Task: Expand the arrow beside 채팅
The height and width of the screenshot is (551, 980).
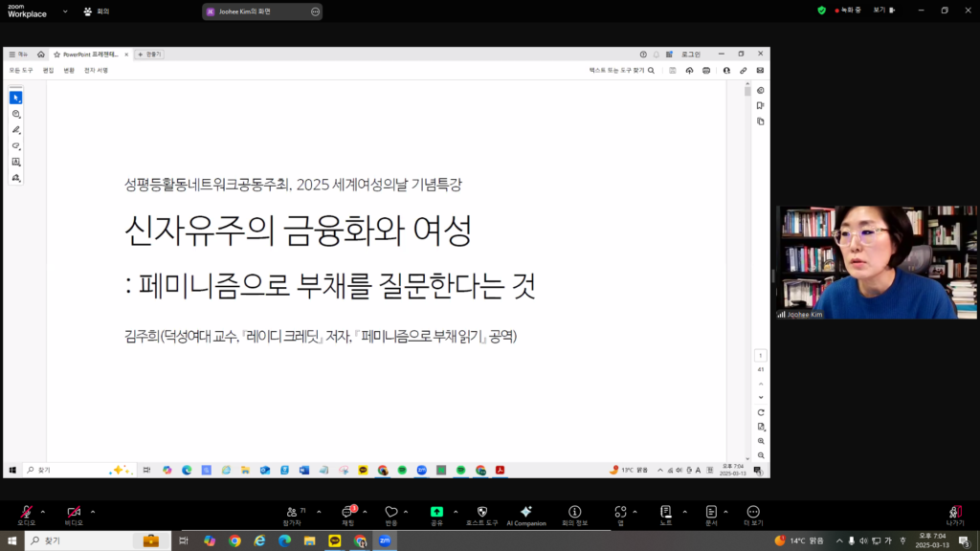Action: (365, 512)
